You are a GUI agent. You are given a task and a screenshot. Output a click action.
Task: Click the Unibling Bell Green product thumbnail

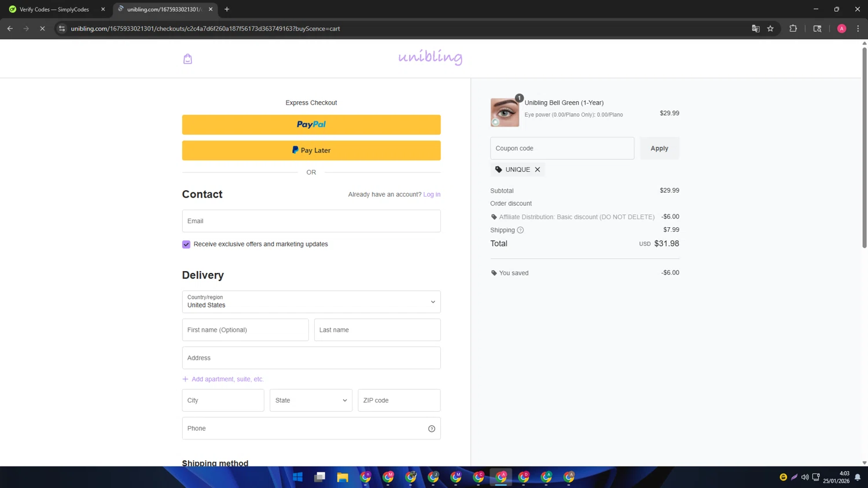[505, 112]
